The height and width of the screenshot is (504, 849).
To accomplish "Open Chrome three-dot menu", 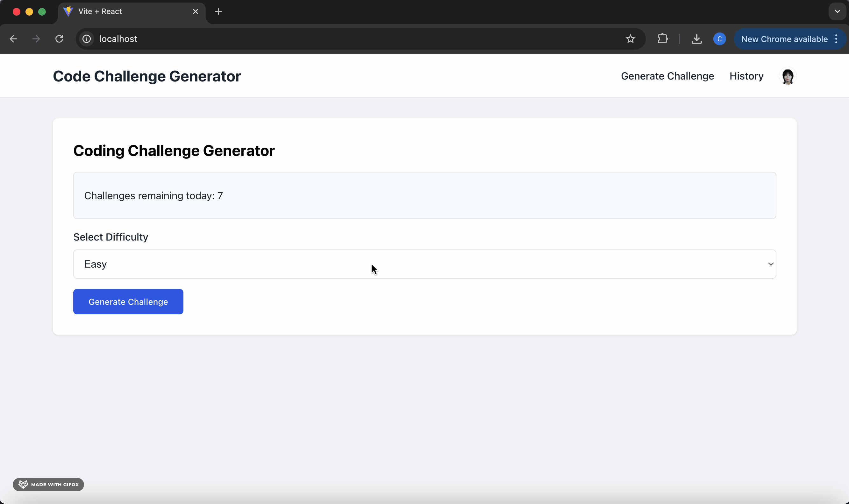I will tap(836, 39).
